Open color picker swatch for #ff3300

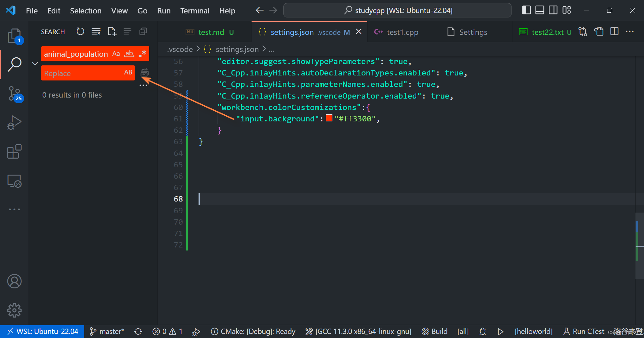pos(329,118)
